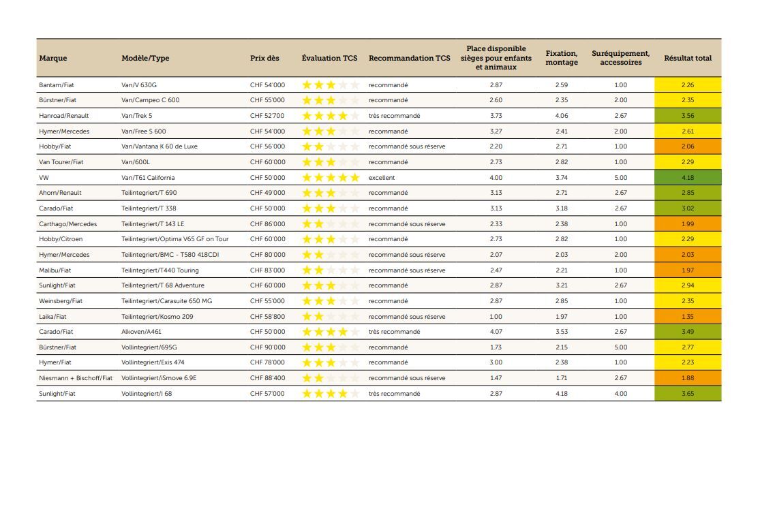Click the green 4.18 total result cell

688,178
